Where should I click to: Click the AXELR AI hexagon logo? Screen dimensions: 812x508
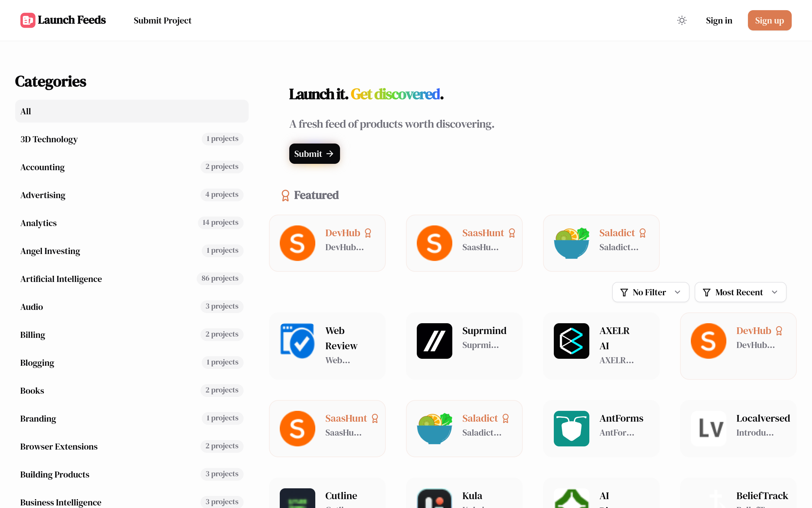(572, 341)
